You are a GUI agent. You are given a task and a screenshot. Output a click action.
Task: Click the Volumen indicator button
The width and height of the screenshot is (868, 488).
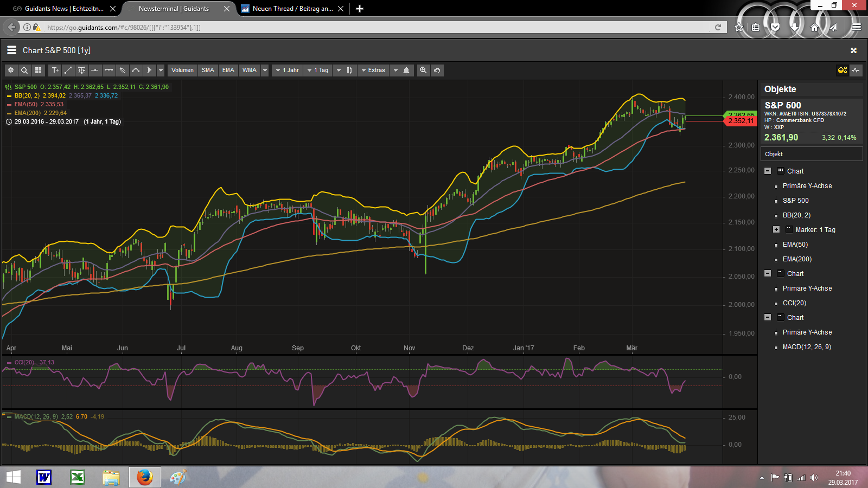click(182, 70)
